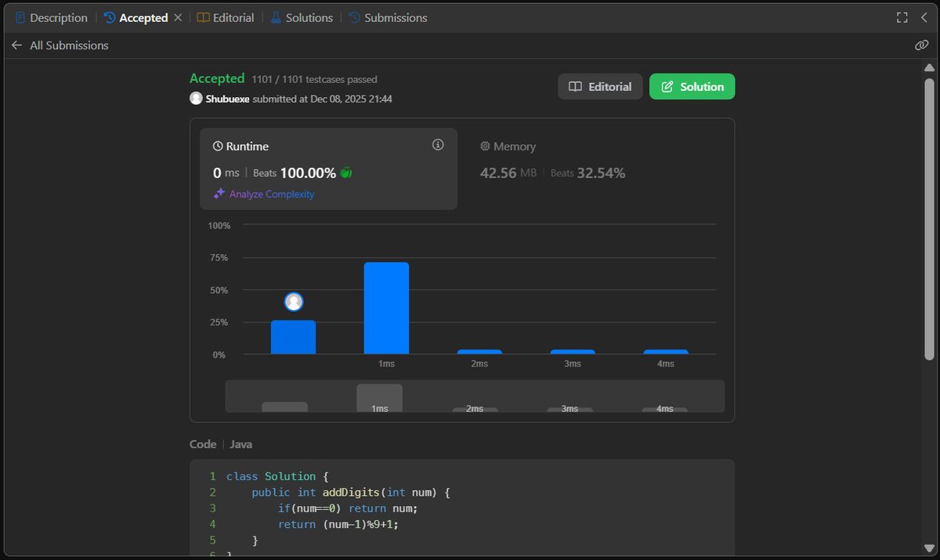
Task: Open Shubuexe user profile link
Action: coord(227,99)
